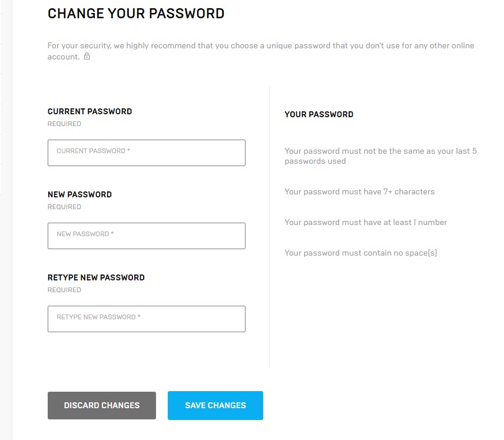This screenshot has height=440, width=504.
Task: Select the no spaces requirement text
Action: 361,253
